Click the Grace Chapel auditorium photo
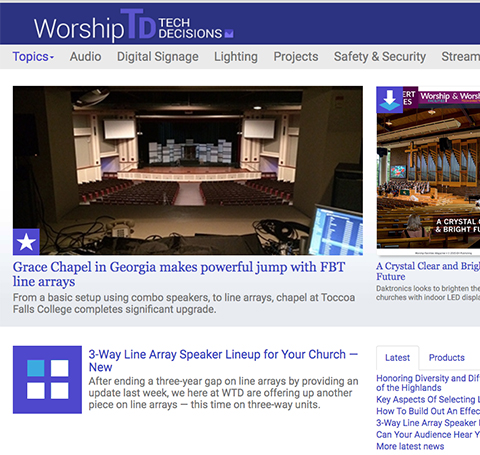480x455 pixels. [188, 171]
